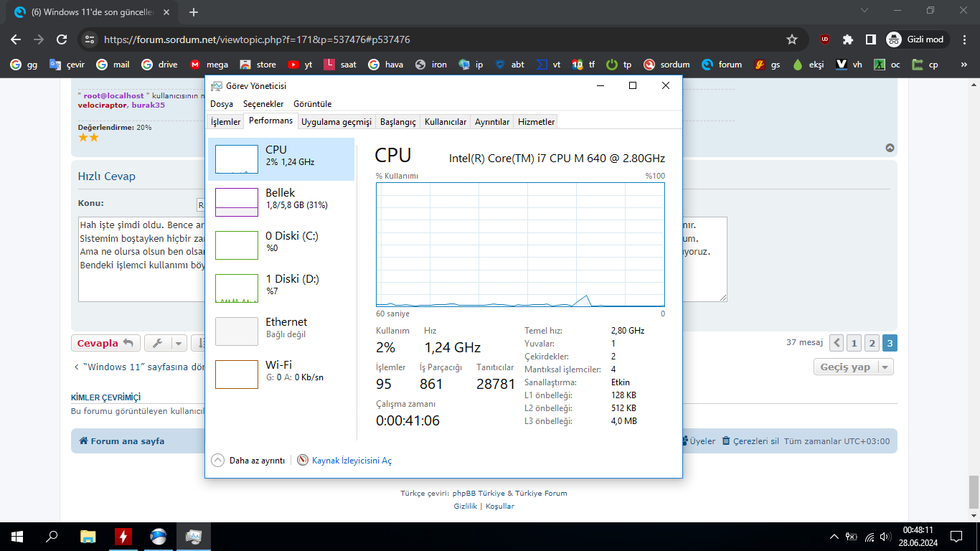Open the Windows Start menu
Image resolution: width=980 pixels, height=551 pixels.
pos(17,536)
